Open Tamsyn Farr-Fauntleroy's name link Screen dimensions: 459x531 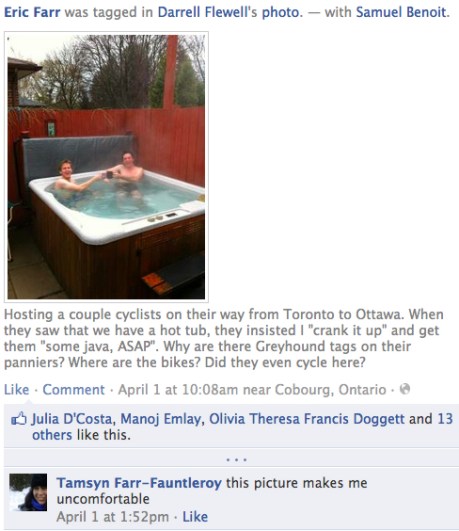(139, 483)
